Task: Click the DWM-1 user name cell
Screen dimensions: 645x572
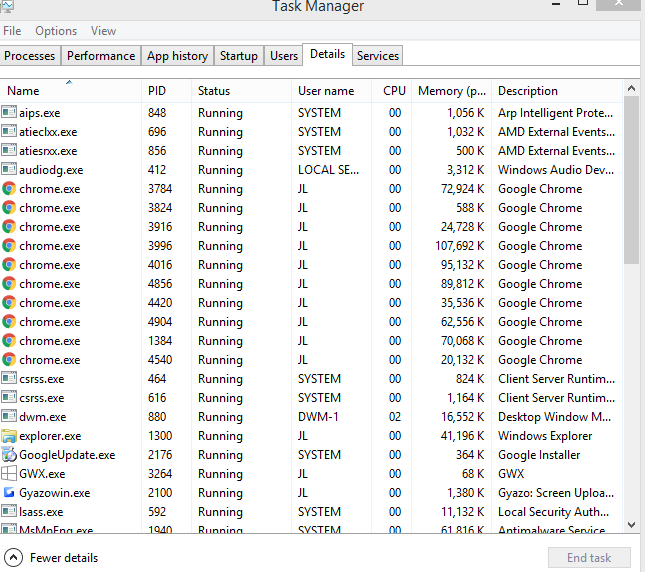Action: (x=318, y=417)
